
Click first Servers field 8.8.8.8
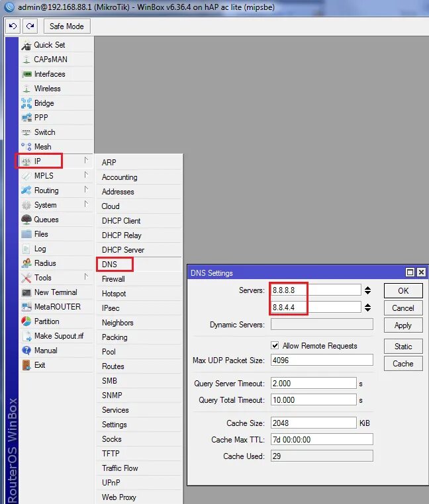pos(316,290)
